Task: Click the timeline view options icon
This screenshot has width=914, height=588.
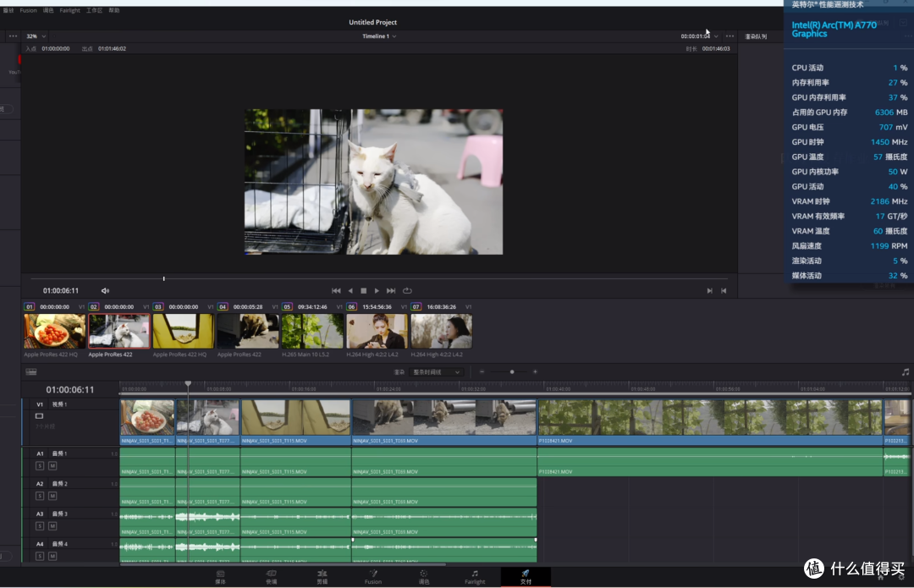Action: pos(31,371)
